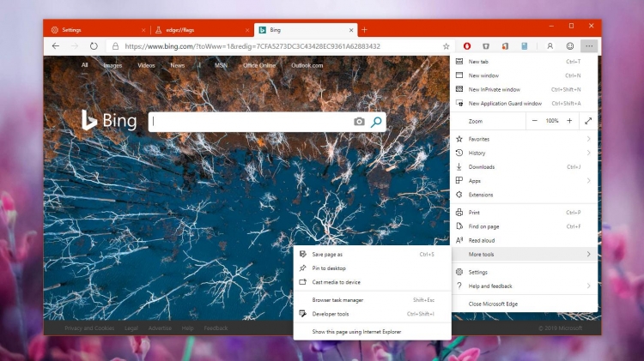Viewport: 644px width, 361px height.
Task: Select Print in the menu
Action: [x=524, y=213]
